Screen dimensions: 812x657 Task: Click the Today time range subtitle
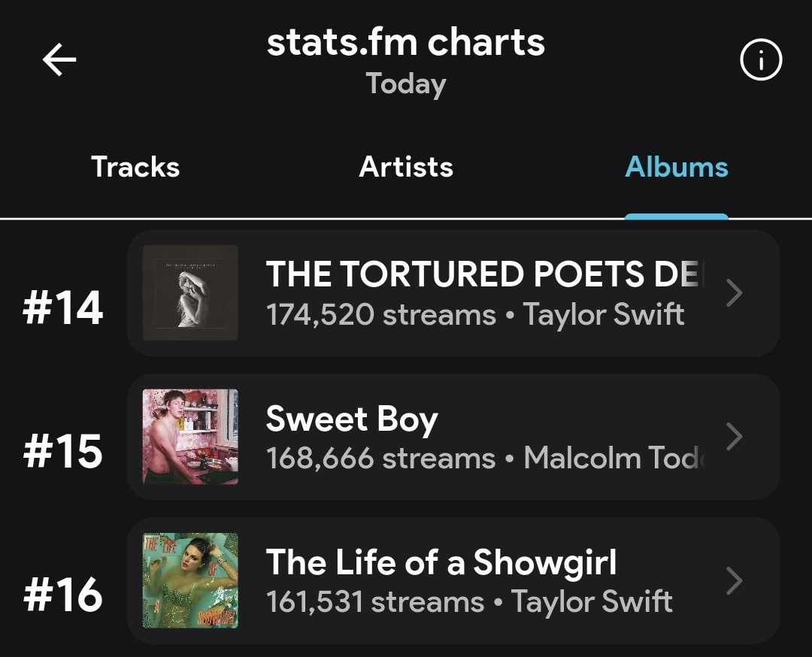[406, 84]
